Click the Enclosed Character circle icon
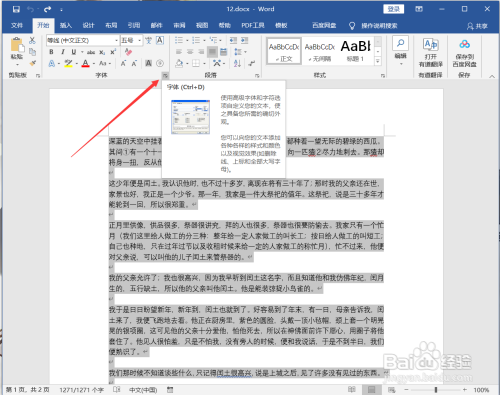Viewport: 500px width, 395px height. [x=160, y=63]
